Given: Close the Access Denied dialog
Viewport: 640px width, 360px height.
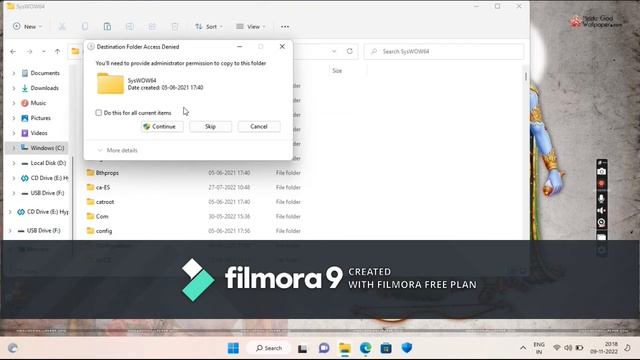Looking at the screenshot, I should (282, 47).
